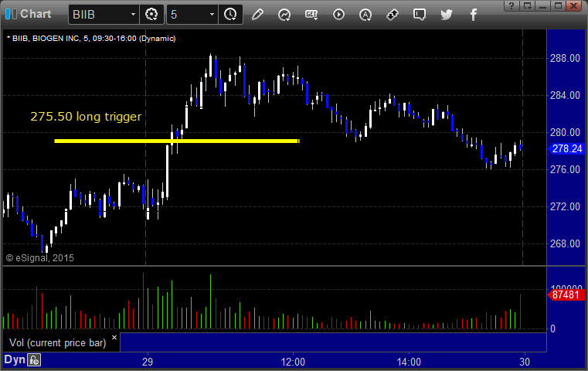This screenshot has height=371, width=588.
Task: Share chart via Twitter icon
Action: click(x=447, y=15)
